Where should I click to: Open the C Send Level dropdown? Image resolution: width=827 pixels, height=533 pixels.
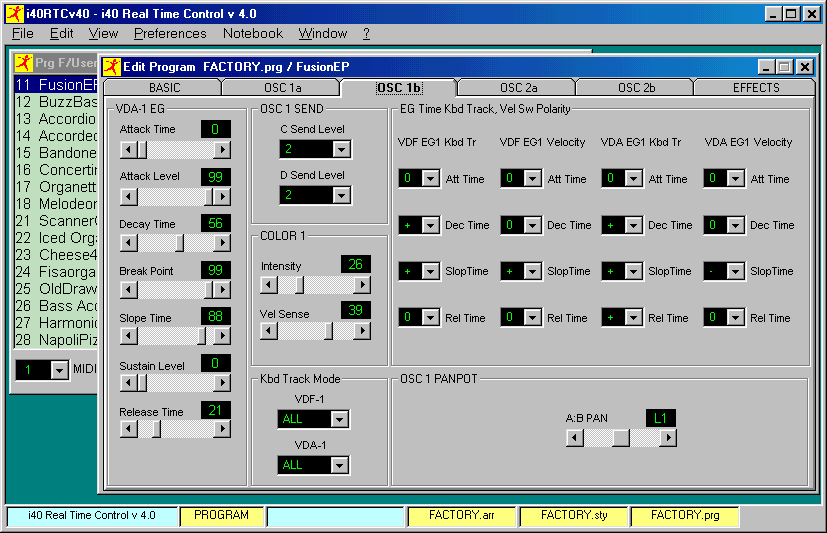341,149
